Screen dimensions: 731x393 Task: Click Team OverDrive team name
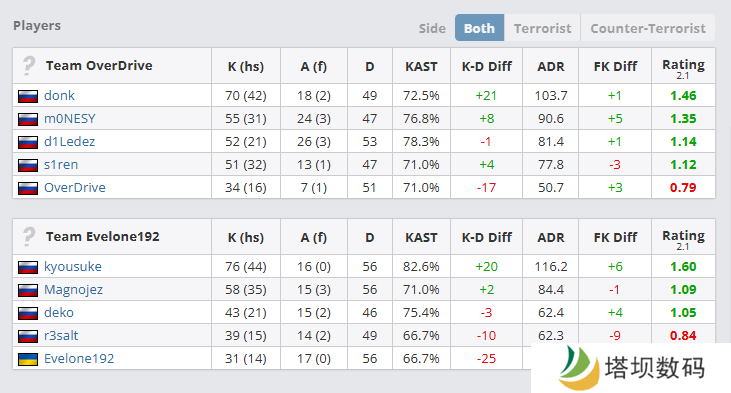point(99,66)
